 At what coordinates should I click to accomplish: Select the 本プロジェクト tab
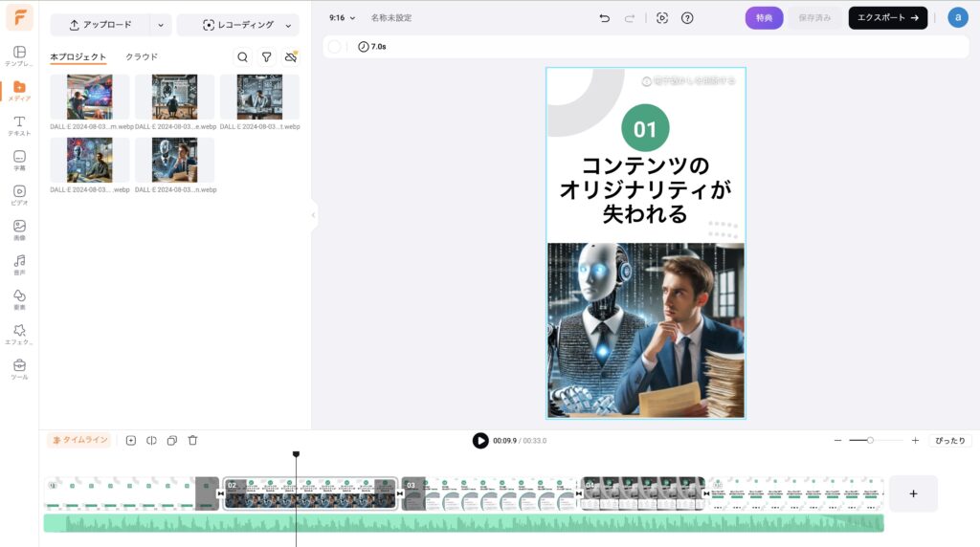(78, 57)
